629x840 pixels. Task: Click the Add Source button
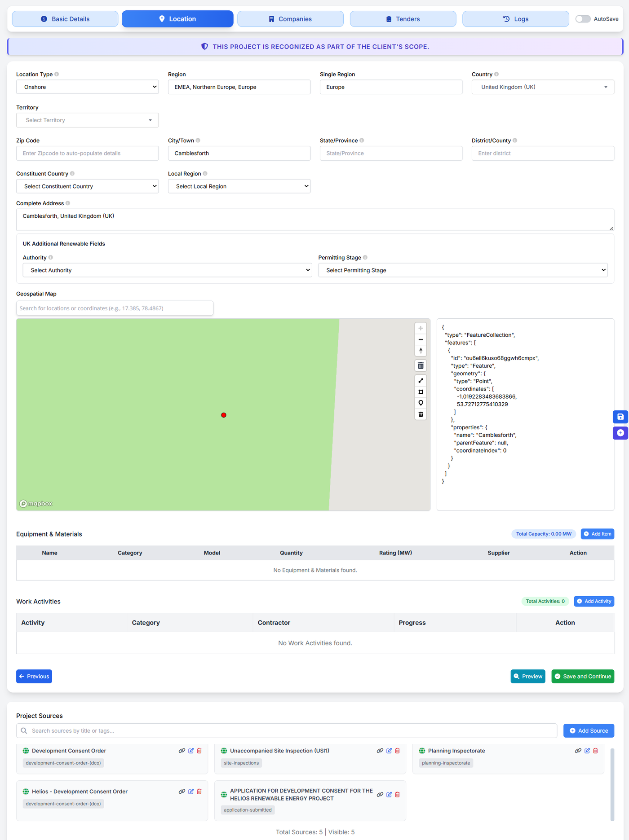589,731
